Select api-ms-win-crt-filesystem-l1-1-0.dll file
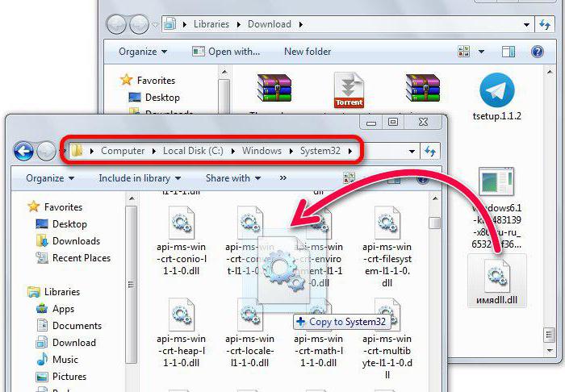565x392 pixels. [x=387, y=247]
